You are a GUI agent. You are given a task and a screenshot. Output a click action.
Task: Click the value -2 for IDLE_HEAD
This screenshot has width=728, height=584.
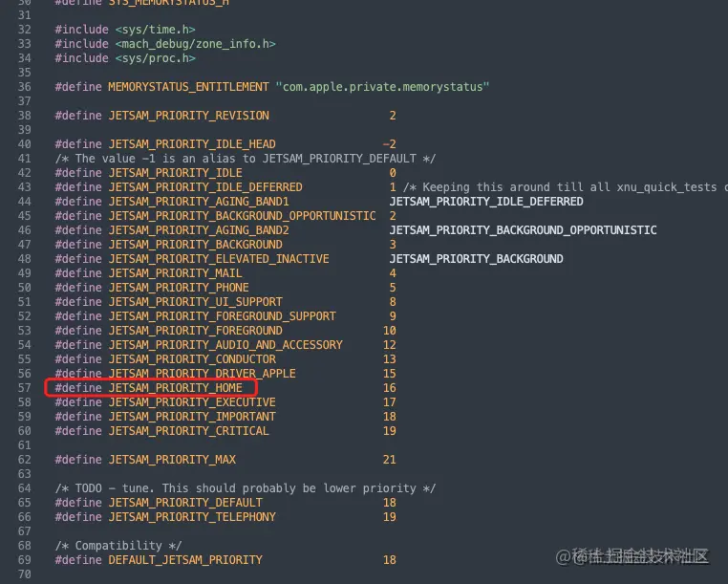[x=390, y=144]
